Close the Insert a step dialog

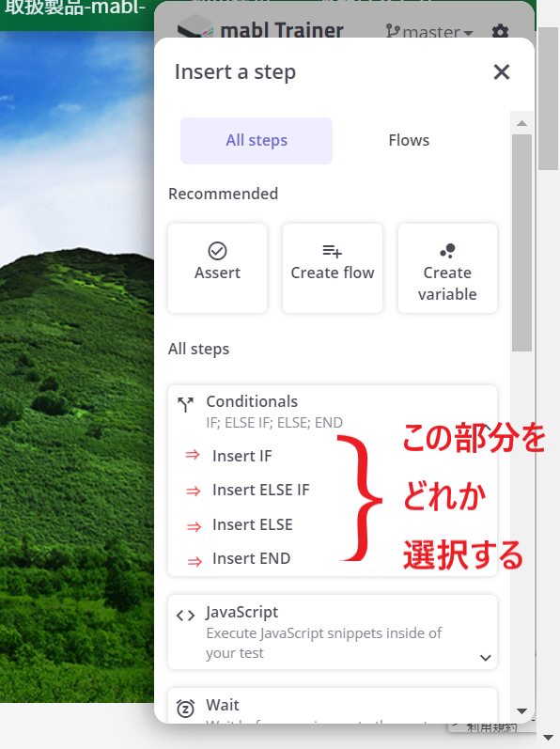[x=502, y=72]
